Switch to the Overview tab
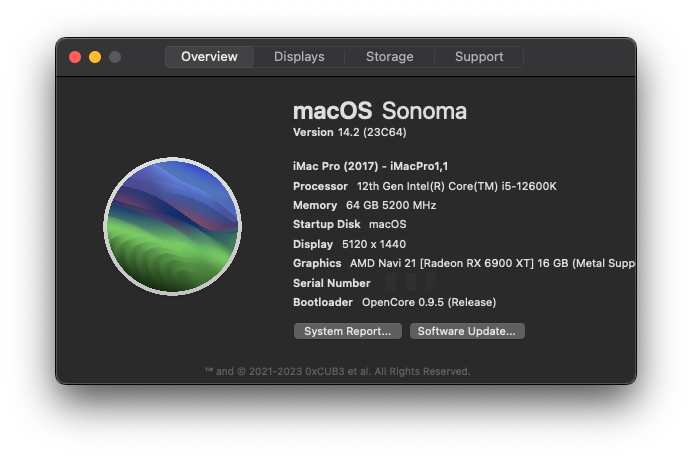692x458 pixels. pyautogui.click(x=209, y=57)
